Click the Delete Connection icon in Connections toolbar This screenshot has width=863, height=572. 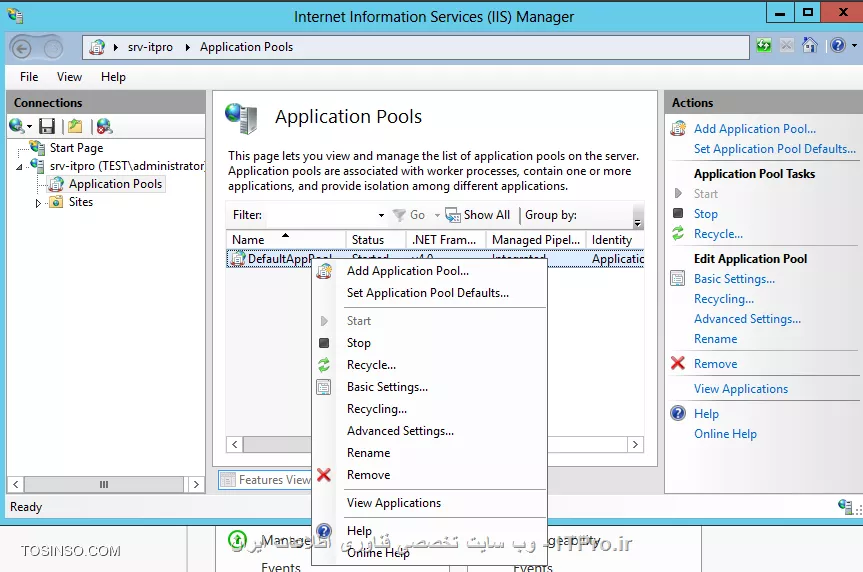pyautogui.click(x=104, y=126)
